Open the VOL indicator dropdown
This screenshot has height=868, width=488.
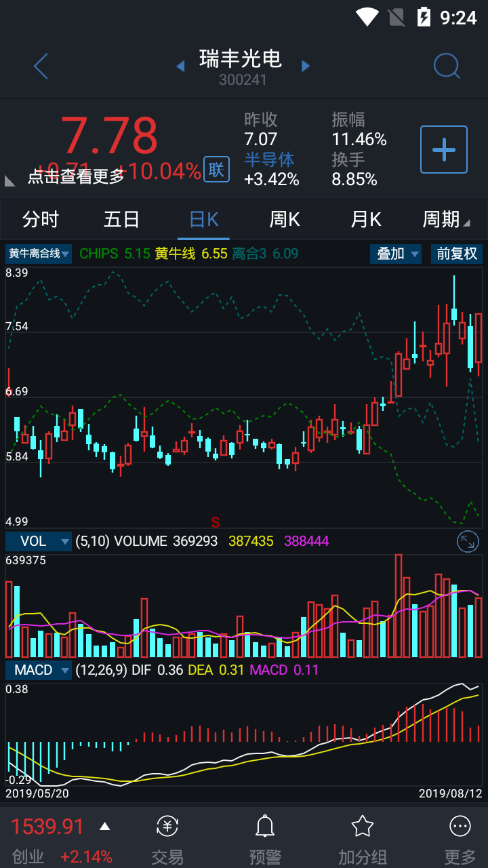tap(39, 541)
